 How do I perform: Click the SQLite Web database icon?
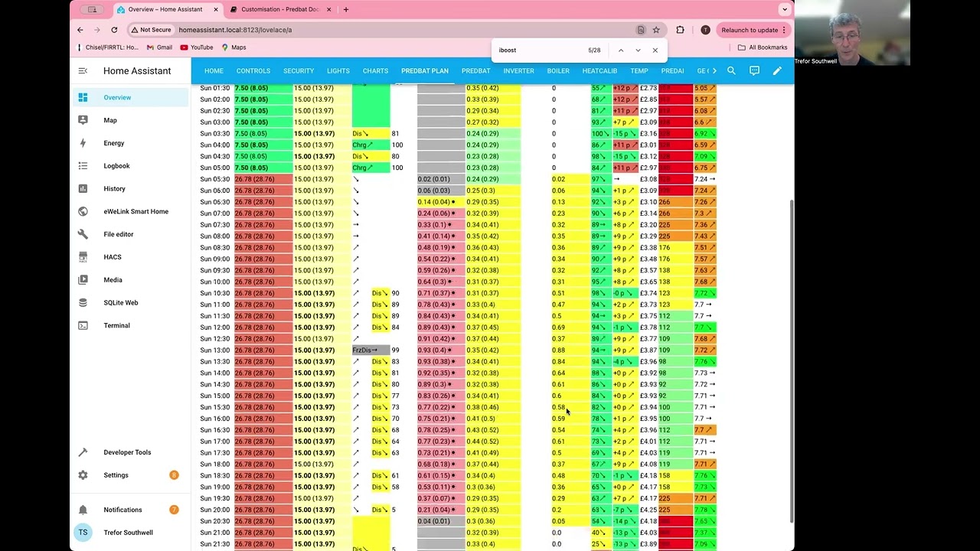pos(83,303)
